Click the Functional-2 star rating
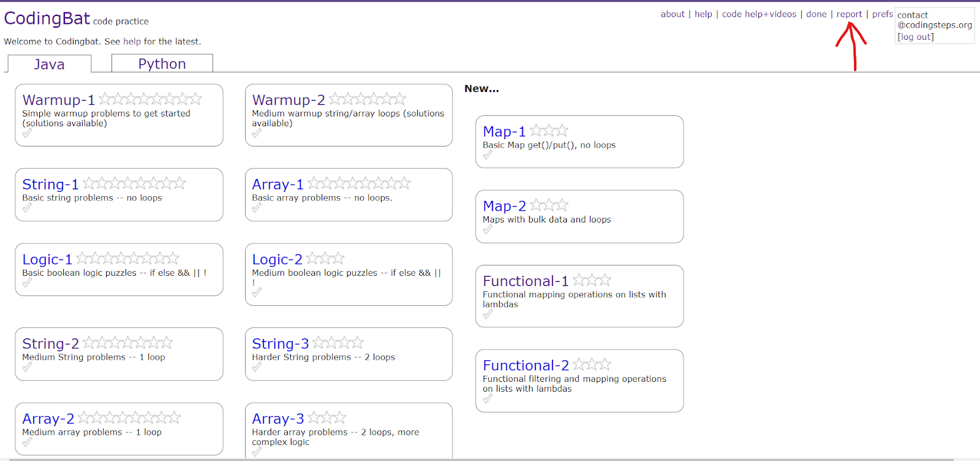Viewport: 980px width, 461px height. pos(592,364)
